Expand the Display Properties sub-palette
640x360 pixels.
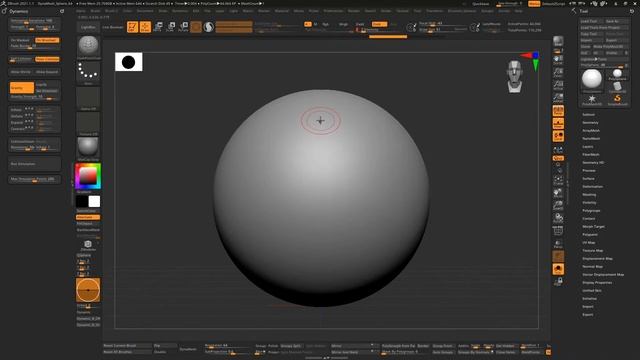point(597,282)
